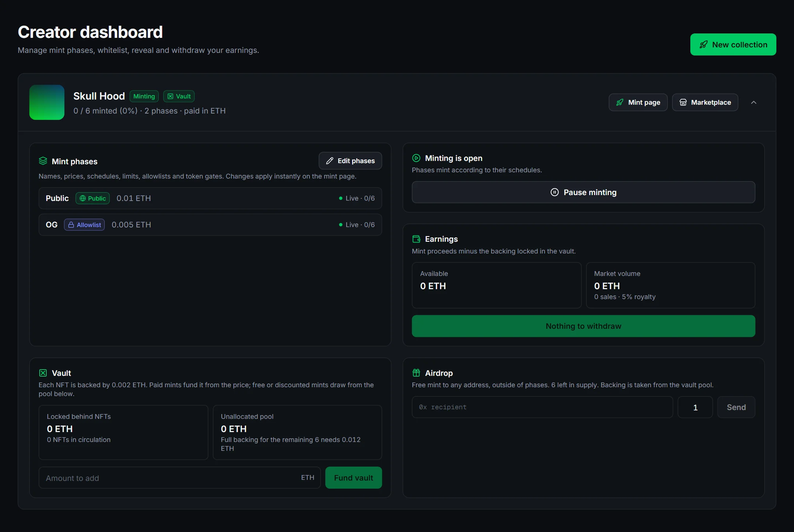794x532 pixels.
Task: Click the Edit phases button
Action: pyautogui.click(x=350, y=161)
